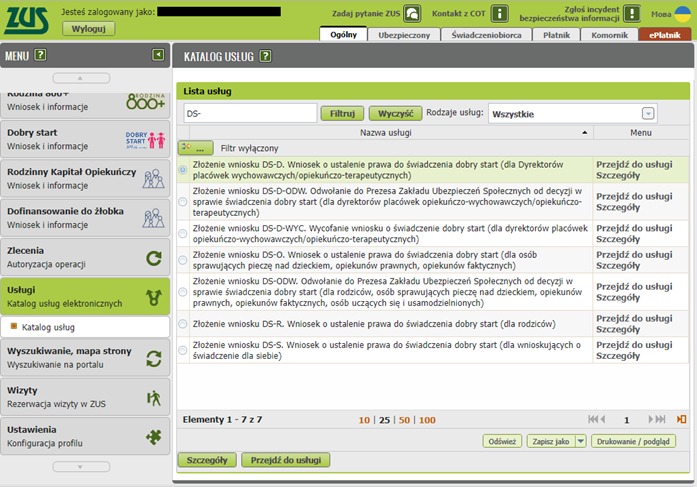Sort by the Nazwa usługi column header
The height and width of the screenshot is (487, 697).
coord(385,132)
